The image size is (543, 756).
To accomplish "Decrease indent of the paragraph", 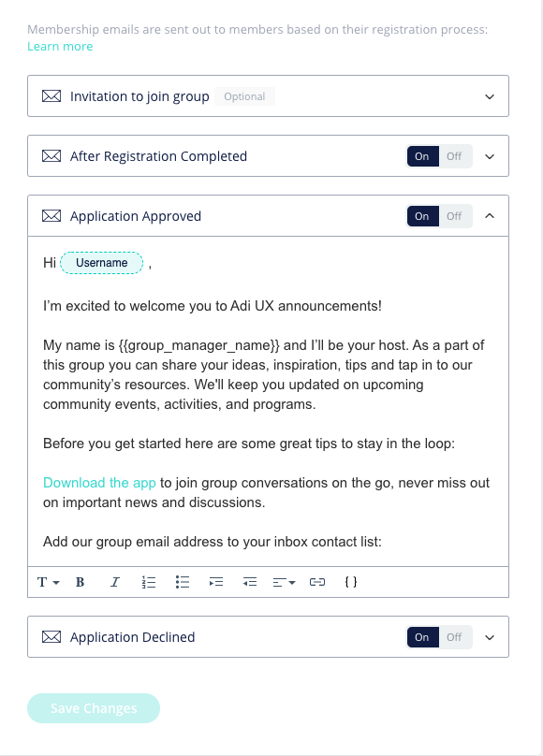I will click(x=250, y=582).
